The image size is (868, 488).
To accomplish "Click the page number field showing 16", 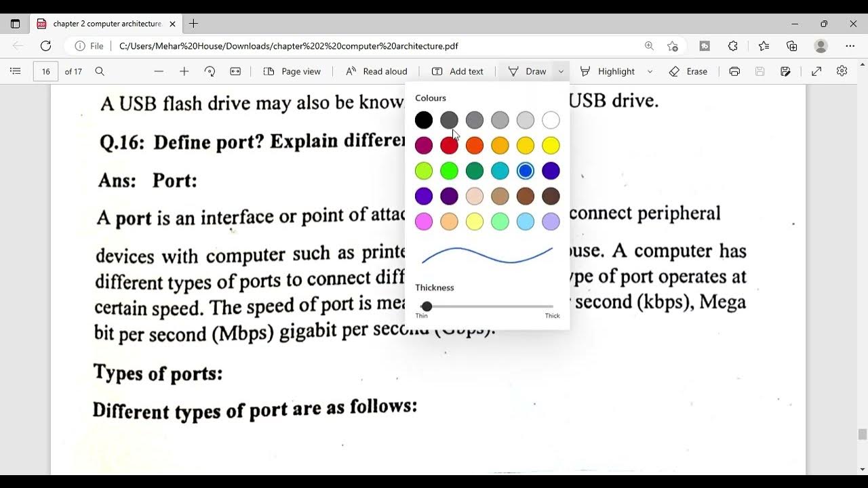I will (45, 71).
